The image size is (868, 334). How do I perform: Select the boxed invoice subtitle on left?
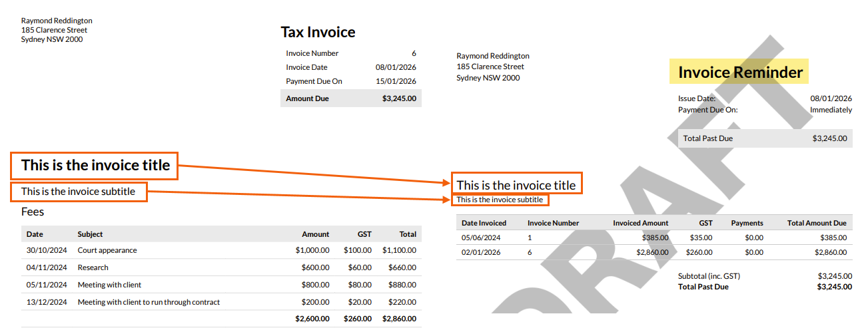[x=78, y=192]
